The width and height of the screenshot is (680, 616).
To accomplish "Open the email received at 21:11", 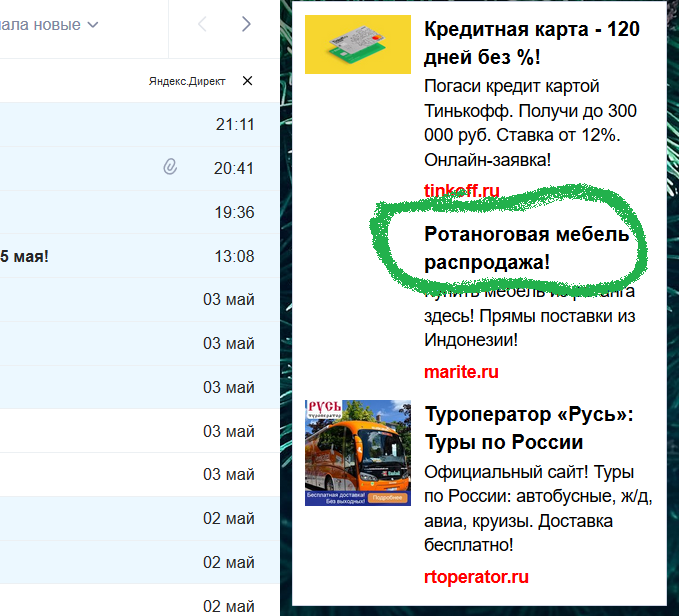I will (x=140, y=125).
